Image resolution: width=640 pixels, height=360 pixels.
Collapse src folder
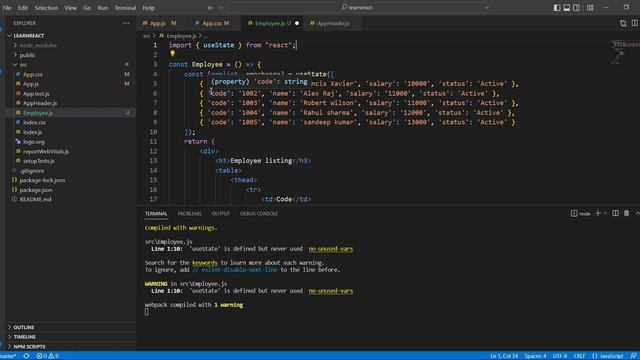click(23, 64)
